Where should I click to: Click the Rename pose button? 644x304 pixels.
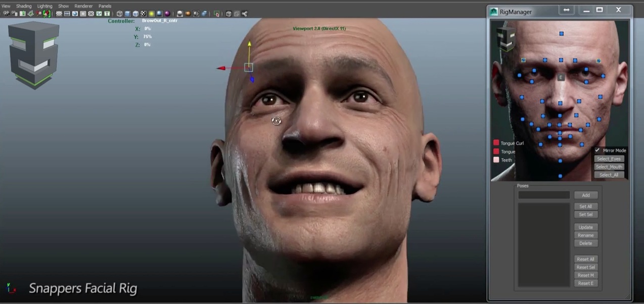click(x=586, y=235)
